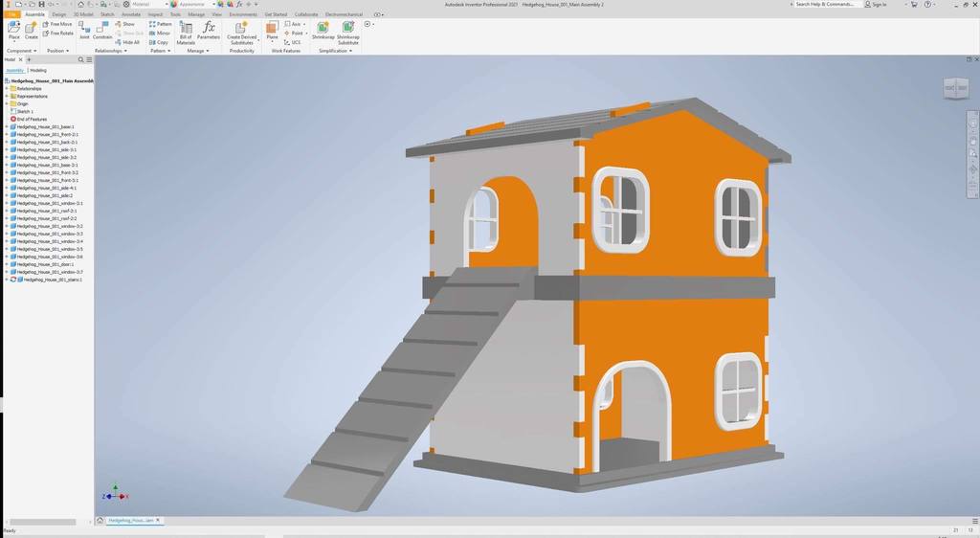Click the ViewCube in the viewport

956,88
